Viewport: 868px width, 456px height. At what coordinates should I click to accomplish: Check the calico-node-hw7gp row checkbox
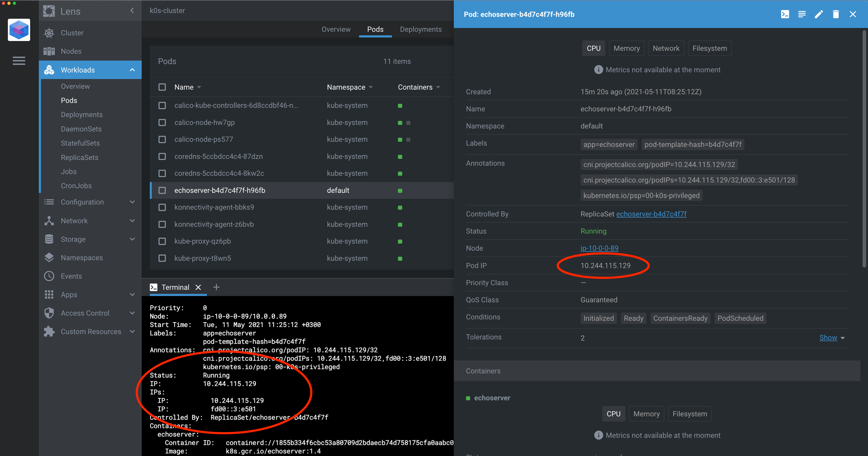tap(162, 122)
